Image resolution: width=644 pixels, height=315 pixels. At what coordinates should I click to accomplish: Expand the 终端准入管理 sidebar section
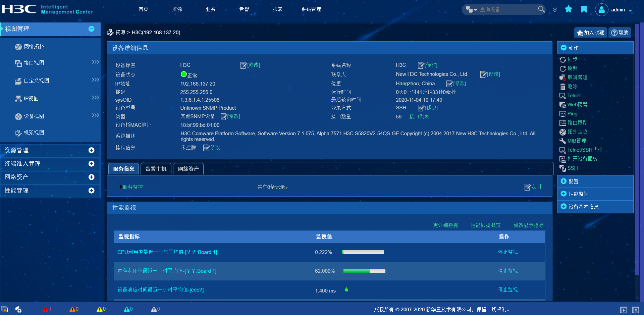point(91,164)
